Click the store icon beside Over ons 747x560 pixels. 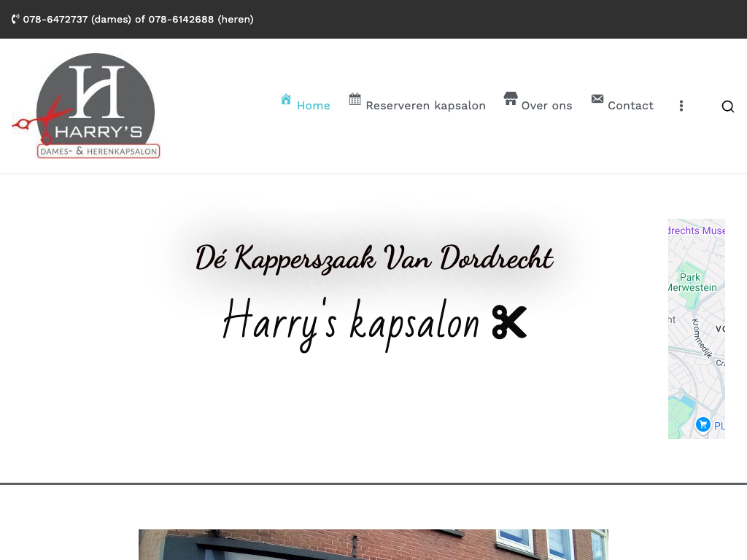tap(511, 99)
